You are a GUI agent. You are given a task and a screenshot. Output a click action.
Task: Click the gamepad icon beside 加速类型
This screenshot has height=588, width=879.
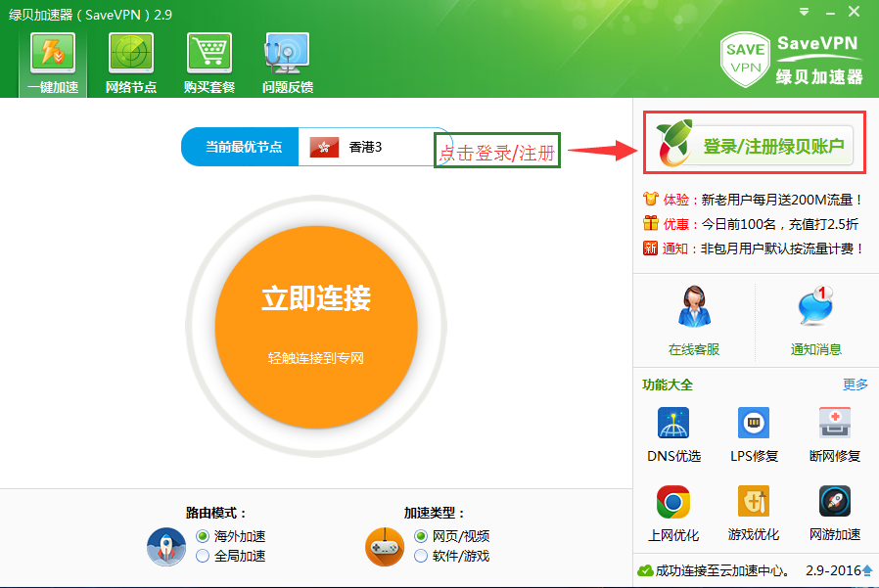point(385,547)
